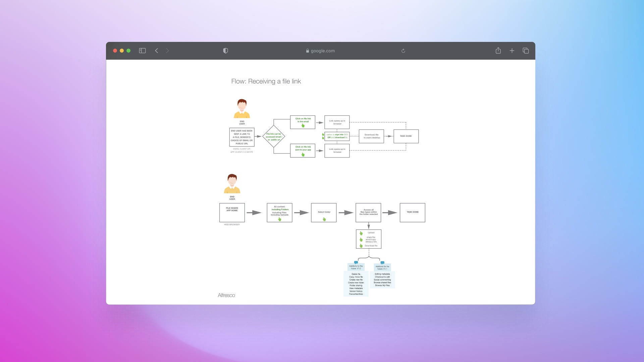Screen dimensions: 644x362
Task: Click the File link diamond decision shape
Action: coord(274,136)
